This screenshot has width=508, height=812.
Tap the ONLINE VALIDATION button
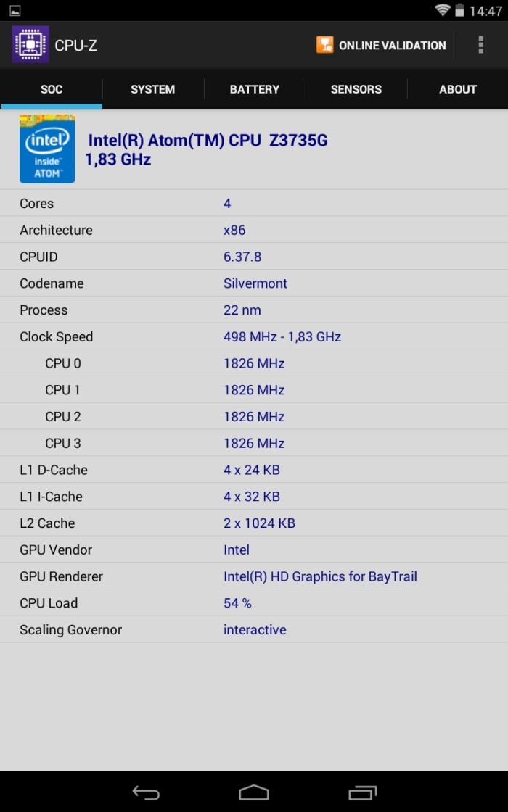point(382,45)
